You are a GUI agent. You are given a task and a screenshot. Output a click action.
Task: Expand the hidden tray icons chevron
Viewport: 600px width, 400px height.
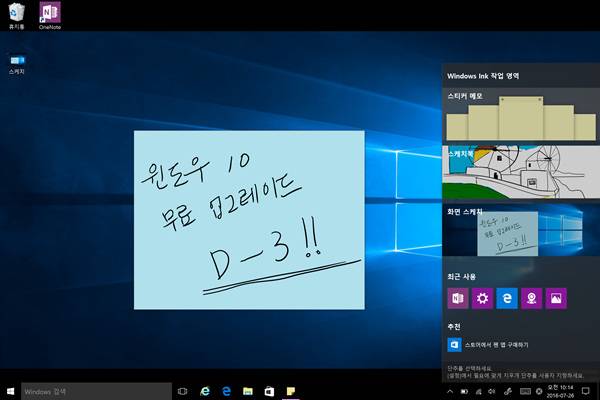coord(450,392)
